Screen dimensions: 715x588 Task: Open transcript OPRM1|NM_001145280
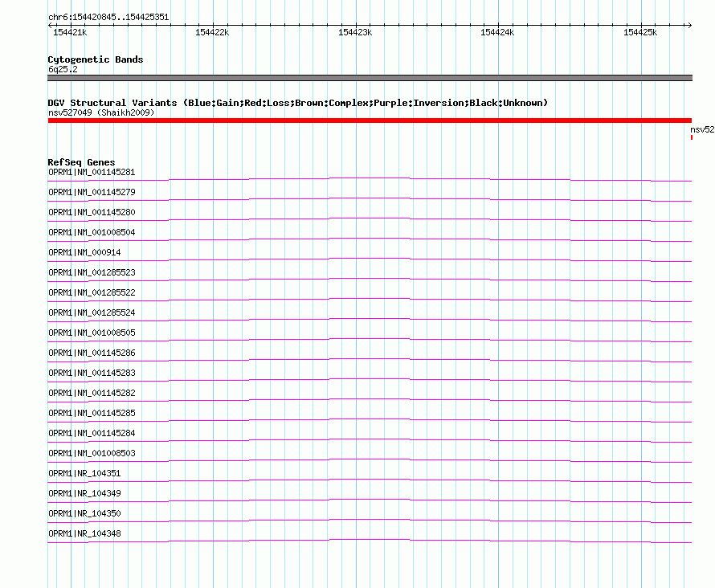[92, 212]
